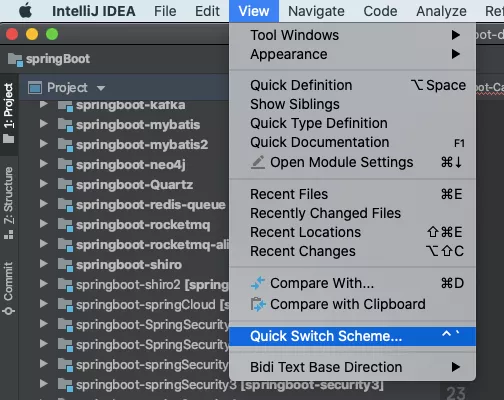The height and width of the screenshot is (400, 504).
Task: Choose Recent Locations
Action: [x=352, y=232]
